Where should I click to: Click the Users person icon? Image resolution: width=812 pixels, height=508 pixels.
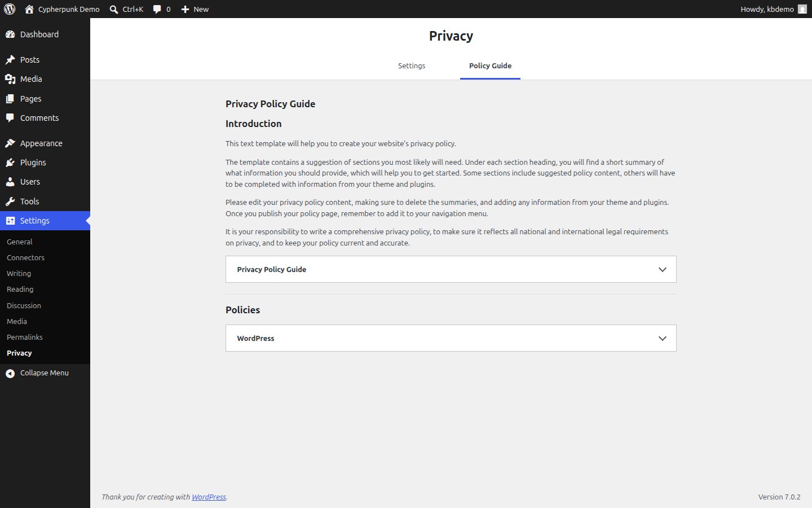[10, 182]
